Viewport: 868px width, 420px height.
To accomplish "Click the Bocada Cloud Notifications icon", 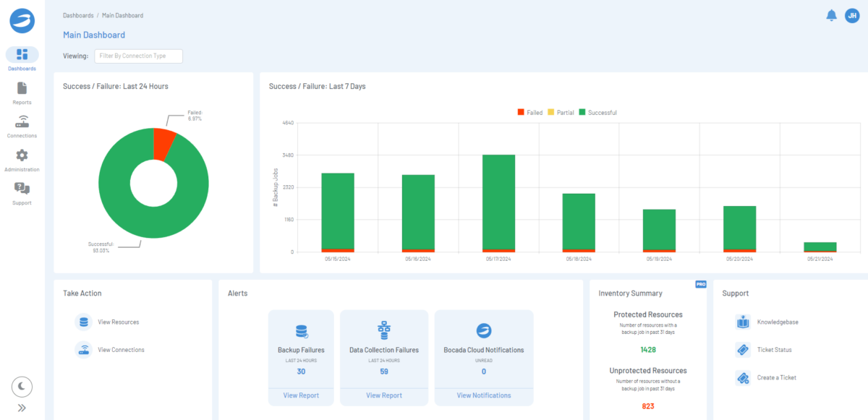I will (483, 331).
